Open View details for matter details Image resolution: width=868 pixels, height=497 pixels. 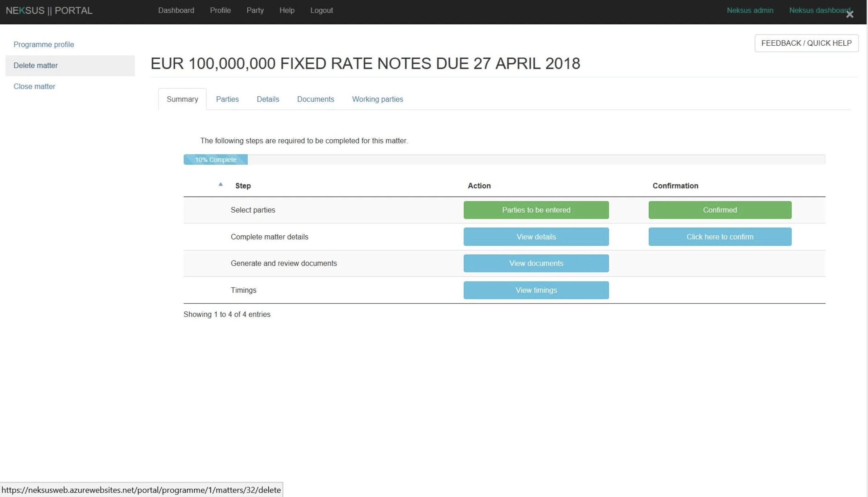click(x=536, y=237)
